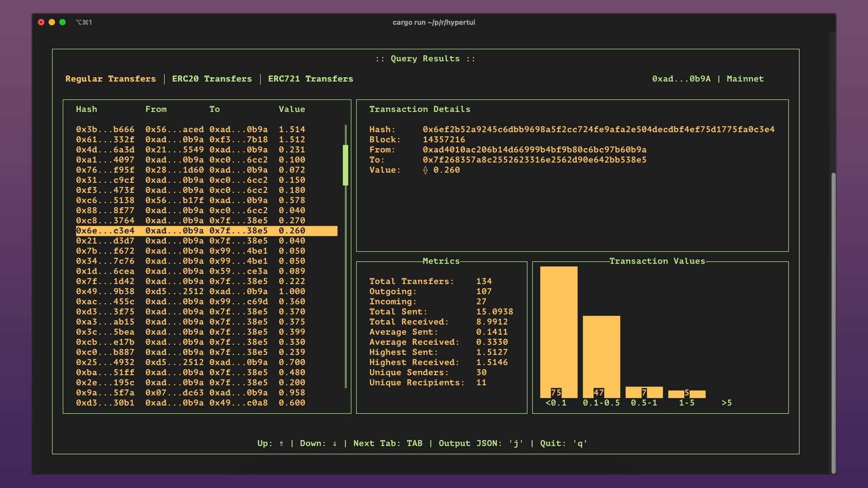Click the 1-5 bar in the chart
This screenshot has height=488, width=868.
coord(687,394)
